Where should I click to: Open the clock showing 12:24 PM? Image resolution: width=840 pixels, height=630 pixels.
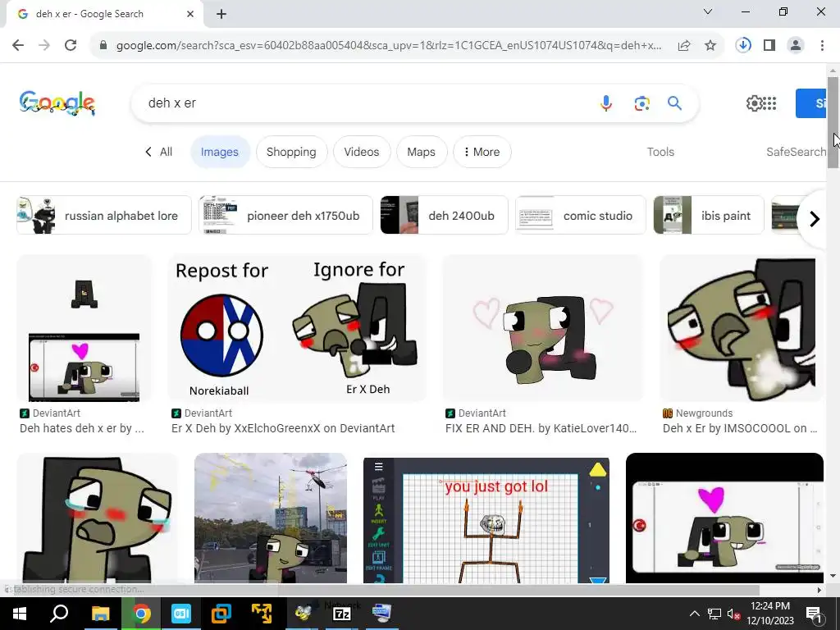tap(769, 614)
